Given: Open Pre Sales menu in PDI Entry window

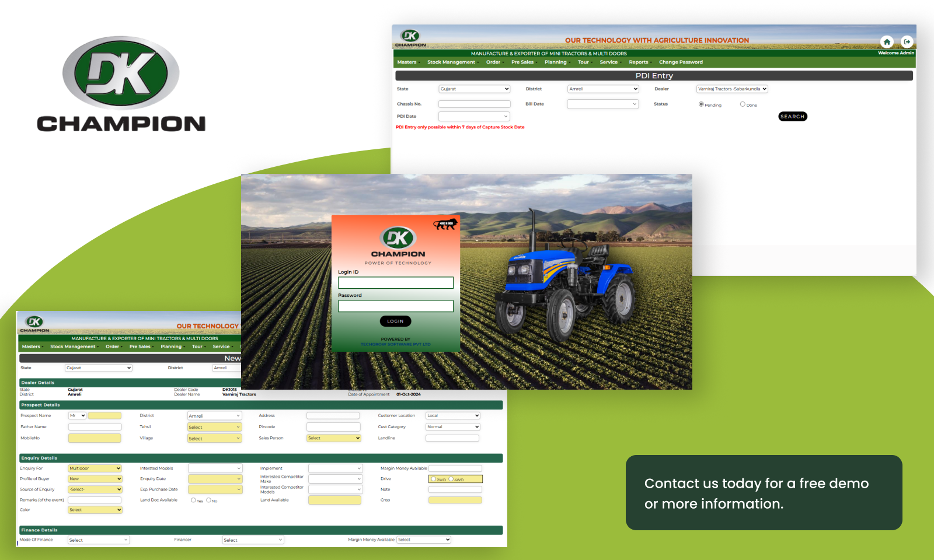Looking at the screenshot, I should click(x=523, y=62).
